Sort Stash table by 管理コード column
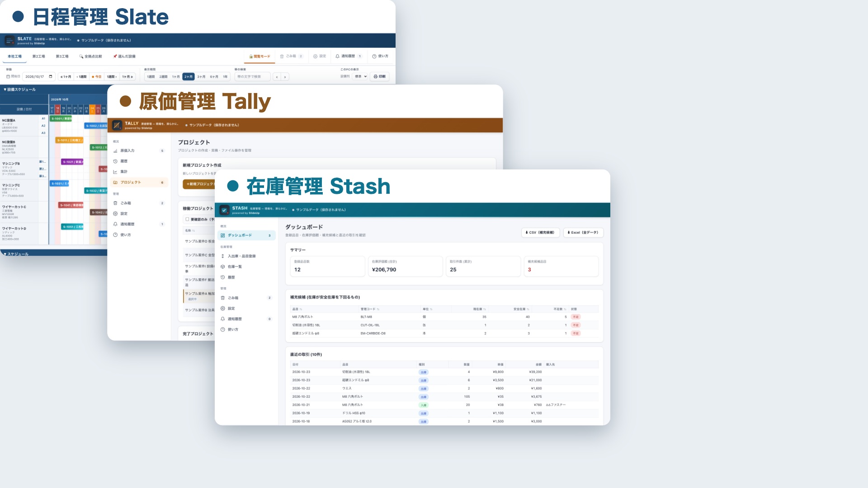The image size is (868, 488). click(370, 310)
